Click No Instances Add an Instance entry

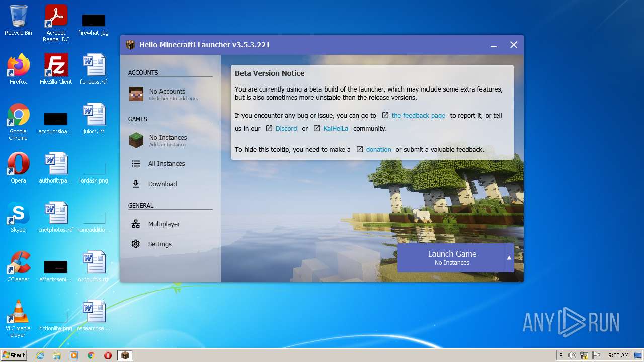tap(171, 140)
